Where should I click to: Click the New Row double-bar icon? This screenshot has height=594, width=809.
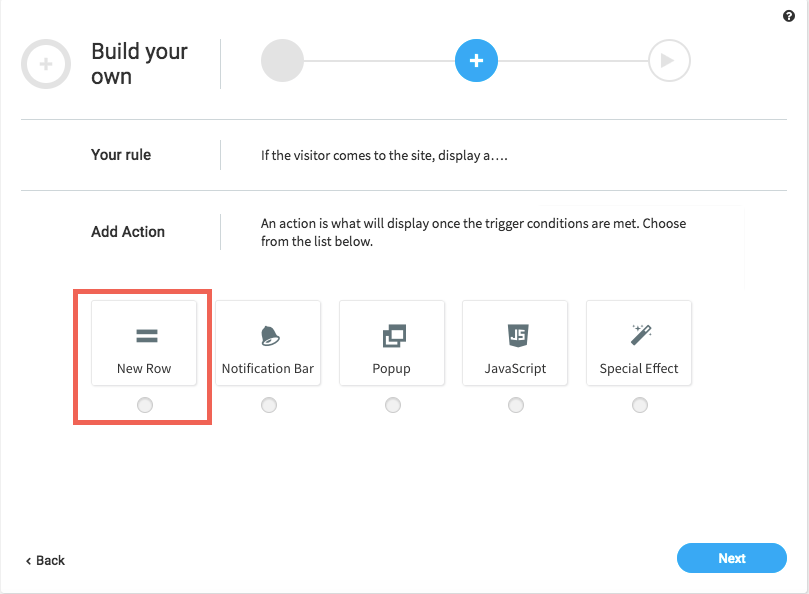point(147,336)
